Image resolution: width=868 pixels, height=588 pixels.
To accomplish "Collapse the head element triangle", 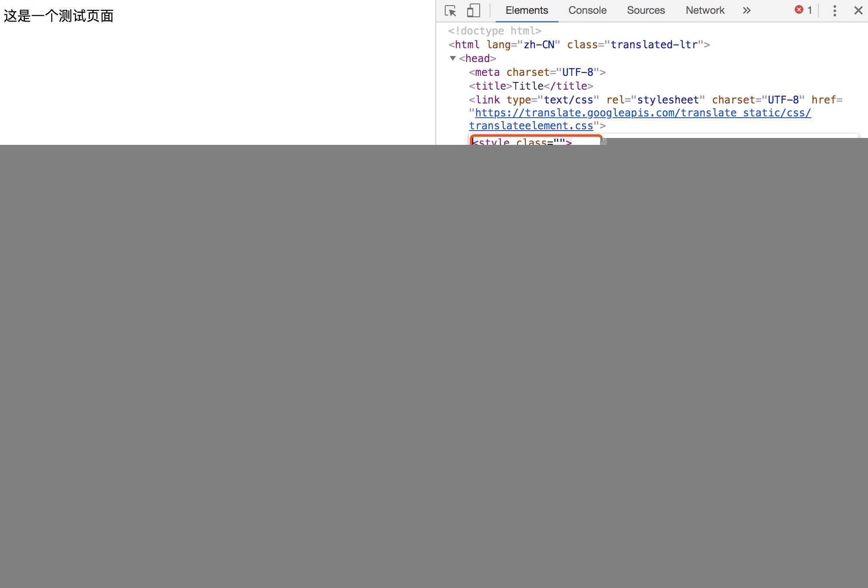I will pos(453,58).
